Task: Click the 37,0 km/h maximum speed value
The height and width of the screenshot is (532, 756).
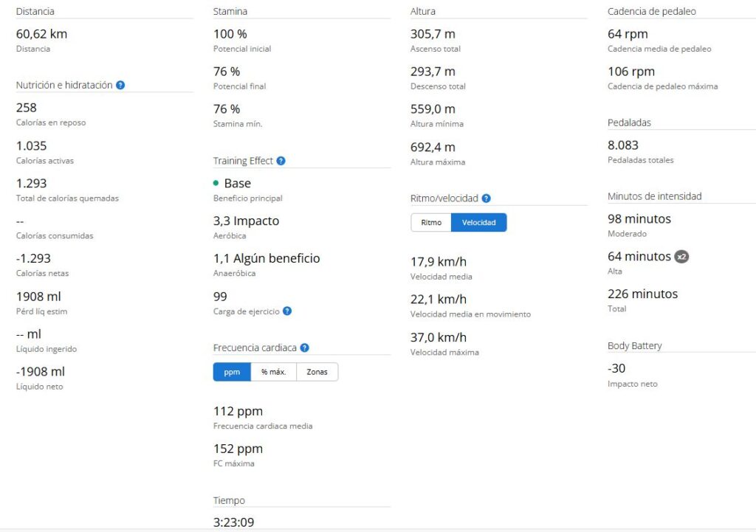Action: click(x=438, y=337)
